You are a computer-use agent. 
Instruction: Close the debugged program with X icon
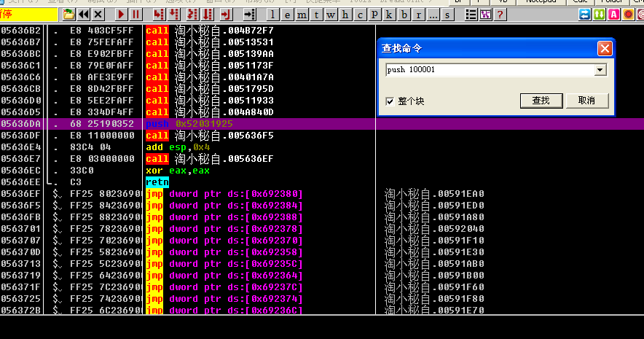click(x=98, y=15)
